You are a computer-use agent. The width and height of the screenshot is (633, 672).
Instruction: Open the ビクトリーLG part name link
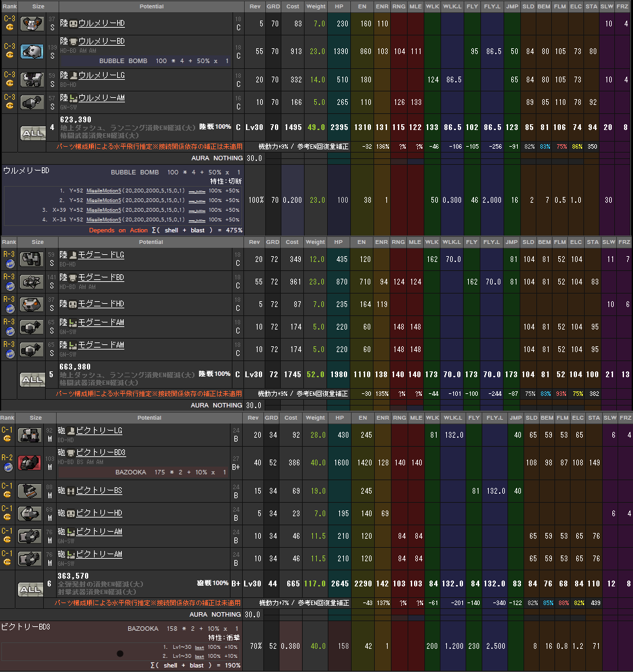point(99,430)
